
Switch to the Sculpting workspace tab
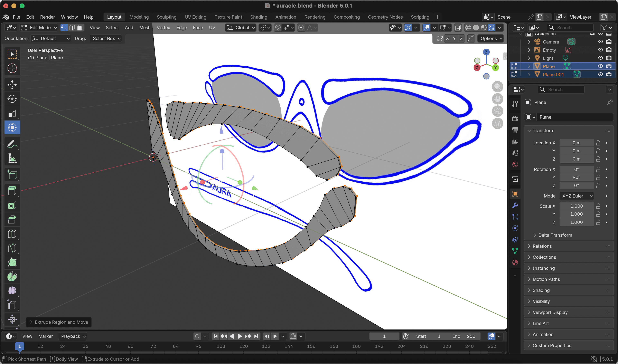167,17
